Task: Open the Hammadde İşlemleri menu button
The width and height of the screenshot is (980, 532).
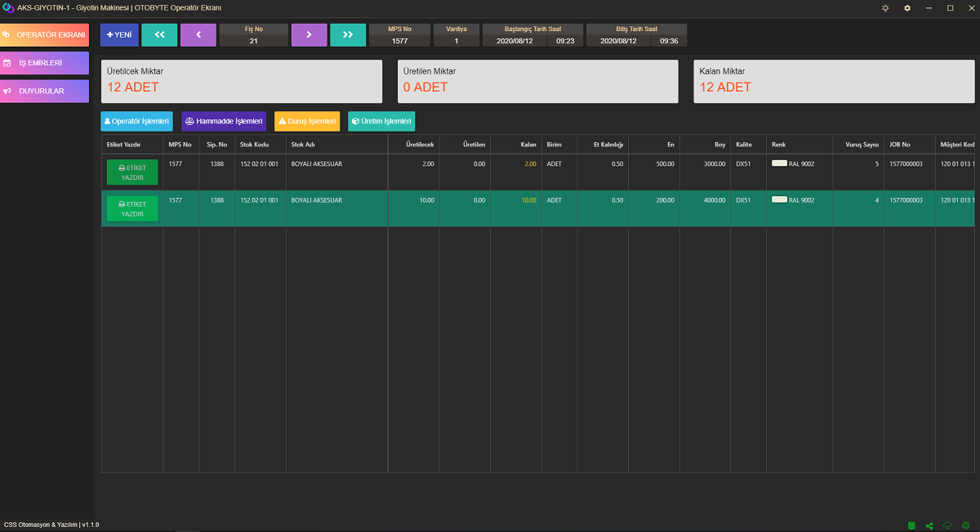Action: tap(224, 122)
